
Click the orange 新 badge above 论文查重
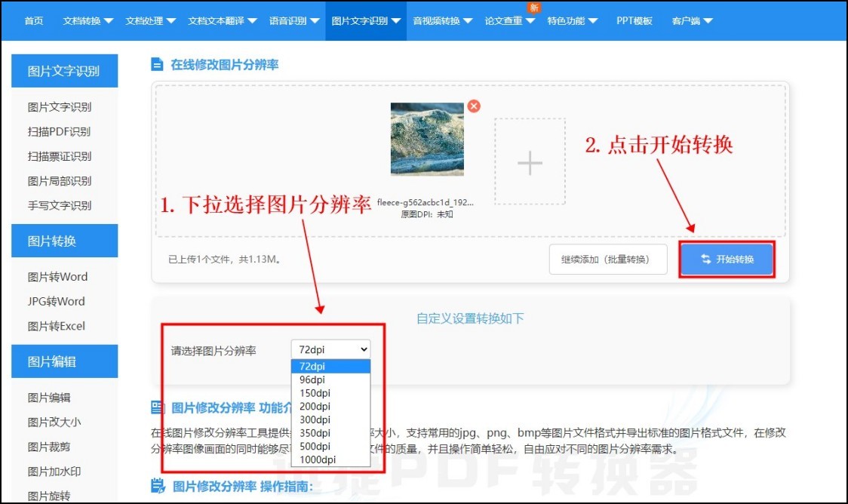pyautogui.click(x=533, y=6)
